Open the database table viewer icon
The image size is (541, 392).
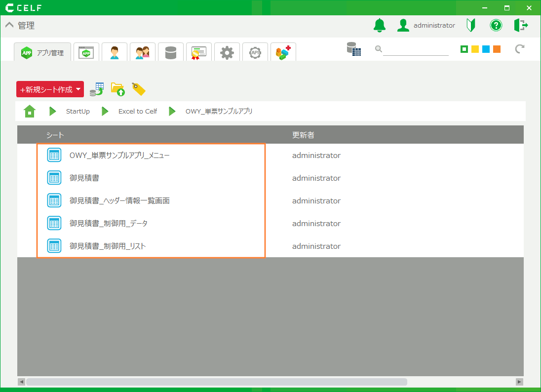pyautogui.click(x=353, y=49)
